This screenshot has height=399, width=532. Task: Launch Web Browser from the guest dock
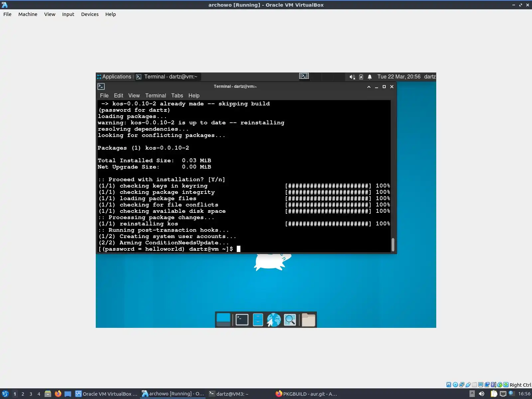[x=274, y=320]
